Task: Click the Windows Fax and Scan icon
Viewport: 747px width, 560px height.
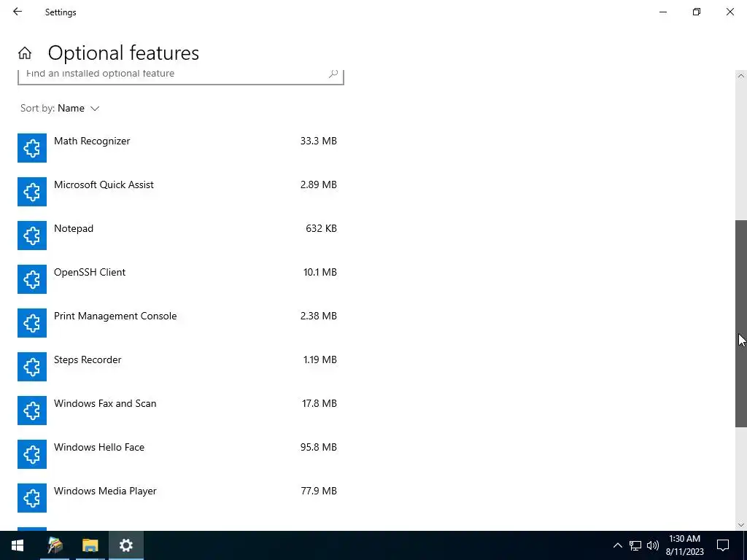Action: point(32,411)
